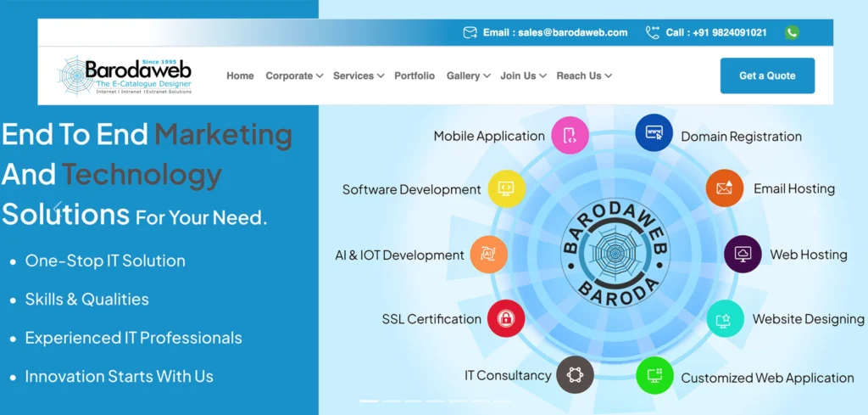Click the dark IT Consultancy icon

click(575, 375)
